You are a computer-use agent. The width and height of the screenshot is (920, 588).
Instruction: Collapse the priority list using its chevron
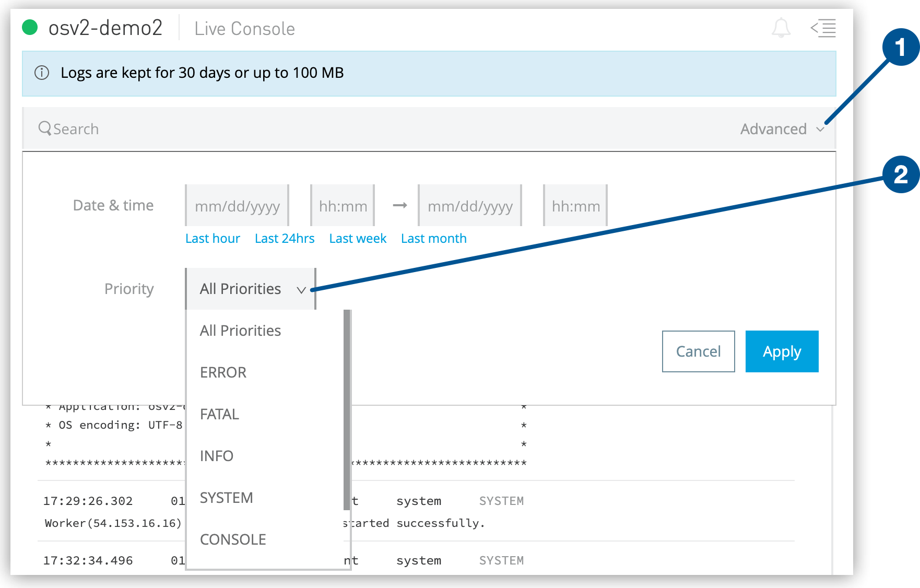click(301, 289)
